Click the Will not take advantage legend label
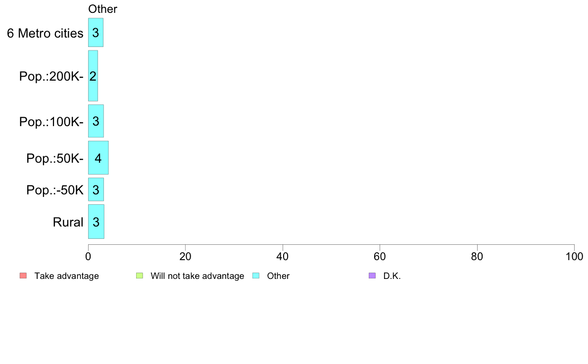 coord(197,276)
